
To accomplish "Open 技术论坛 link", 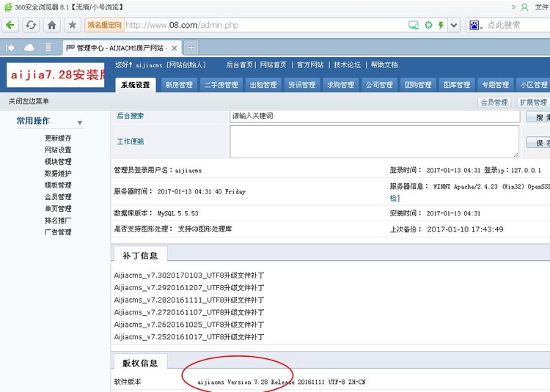I will pyautogui.click(x=348, y=64).
